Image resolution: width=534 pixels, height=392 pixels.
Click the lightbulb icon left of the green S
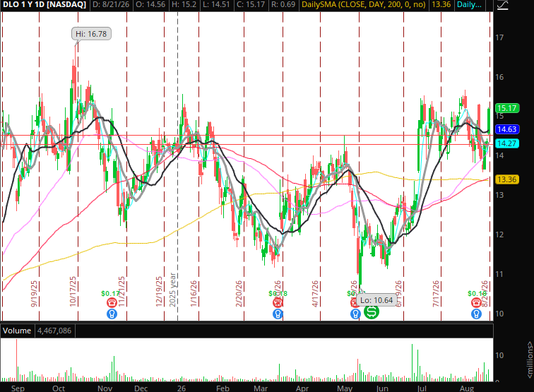[x=355, y=314]
